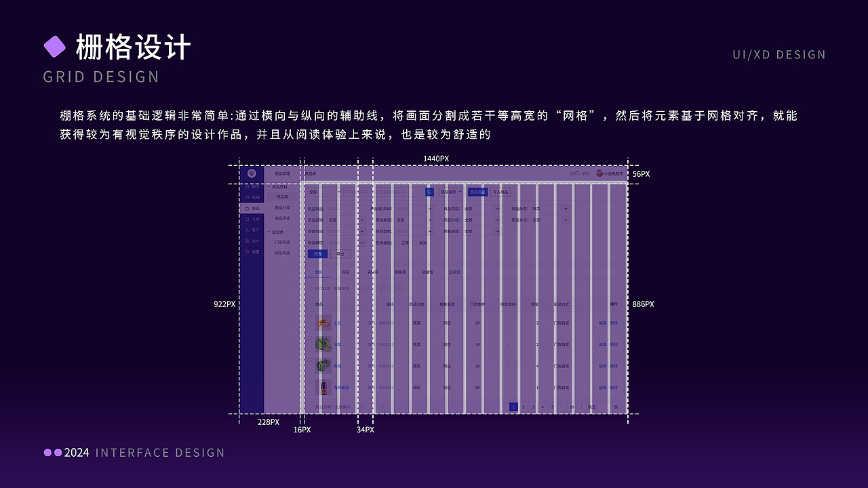Open the 网店分组 dropdown
Viewport: 868px width, 488px height.
coord(482,220)
